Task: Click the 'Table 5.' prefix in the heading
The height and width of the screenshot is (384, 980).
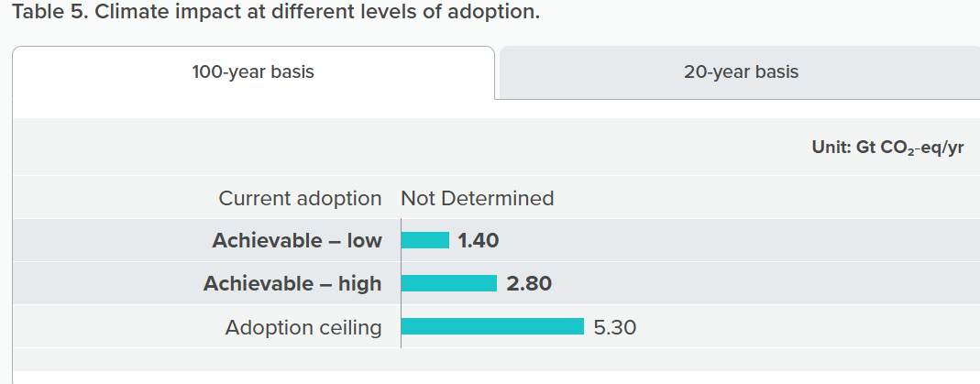Action: click(x=46, y=14)
